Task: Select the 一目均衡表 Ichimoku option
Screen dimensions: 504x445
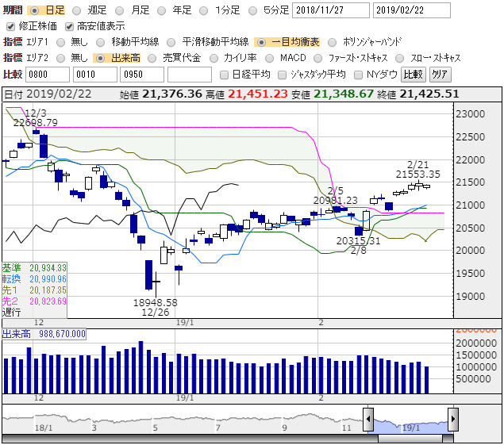Action: pyautogui.click(x=261, y=42)
